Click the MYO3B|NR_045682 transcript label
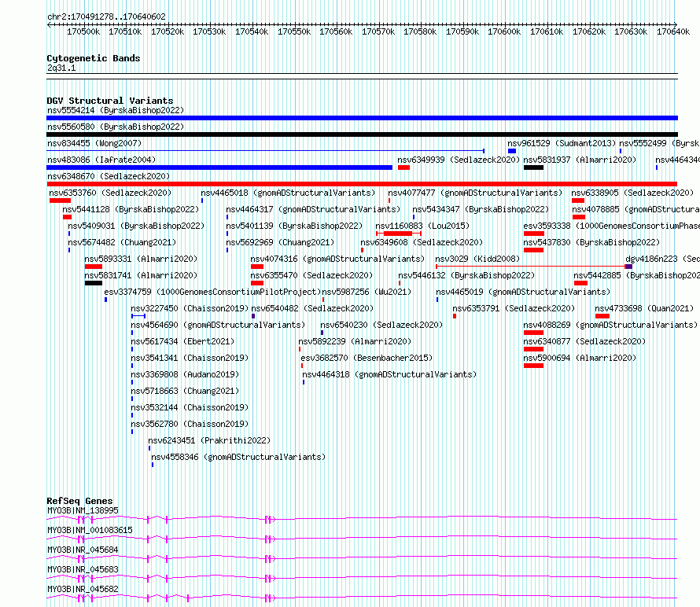The height and width of the screenshot is (607, 700). point(83,589)
